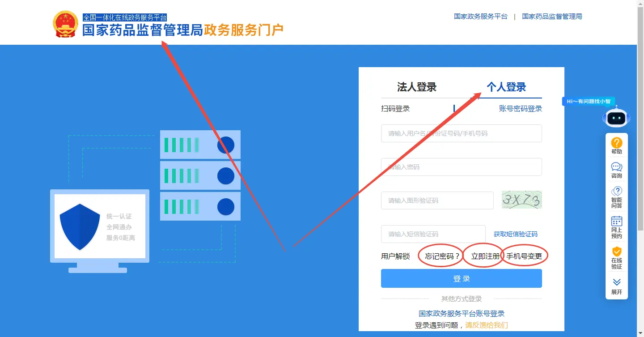644x337 pixels.
Task: Click 请反馈给我们 feedback link
Action: pyautogui.click(x=487, y=325)
